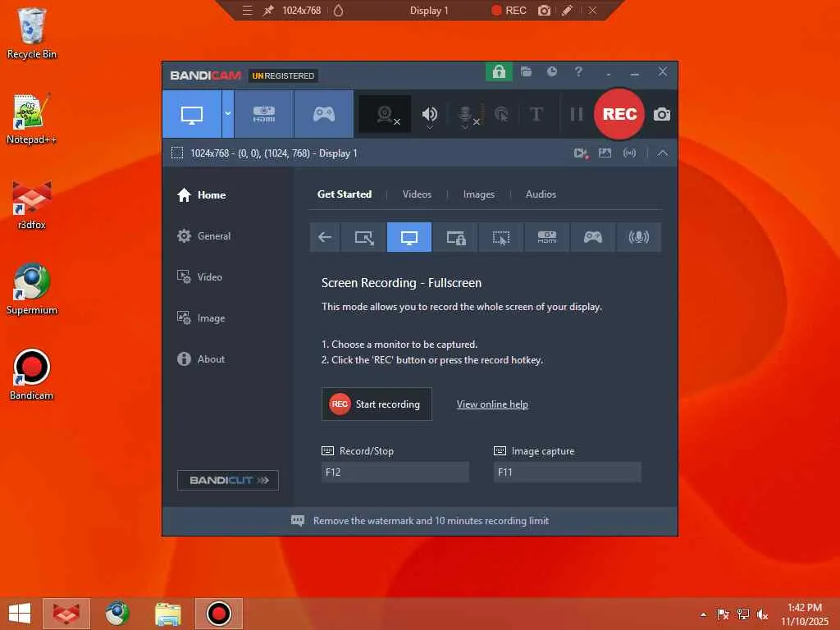The image size is (840, 630).
Task: Click the r3dfox desktop shortcut
Action: [32, 204]
